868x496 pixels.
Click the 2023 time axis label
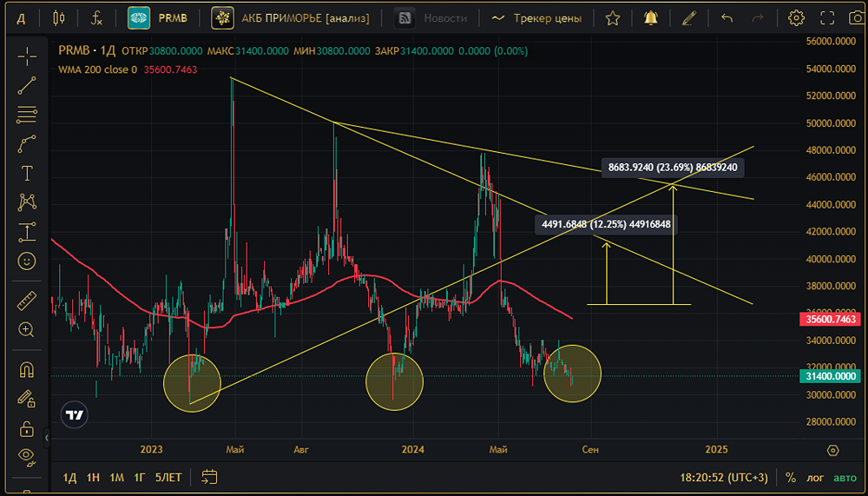tap(151, 449)
